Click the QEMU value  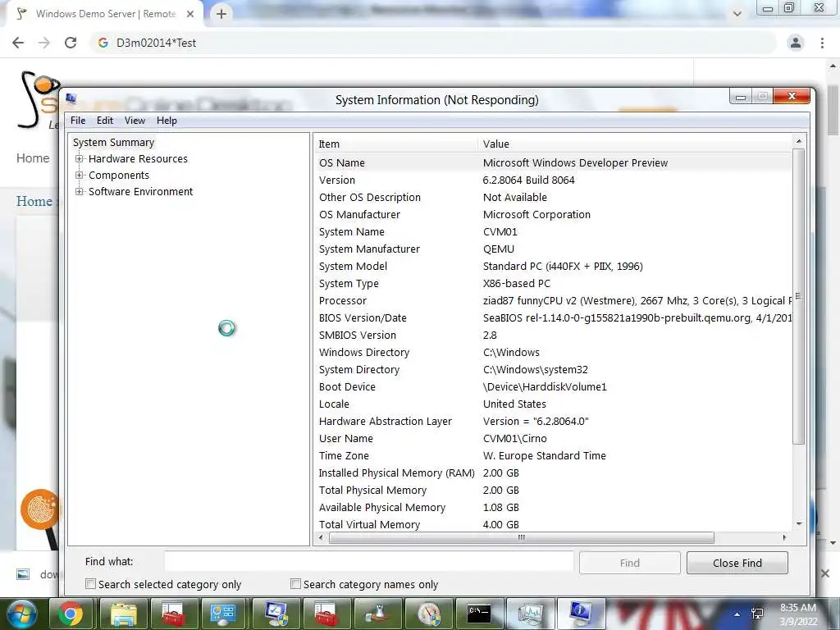[499, 249]
